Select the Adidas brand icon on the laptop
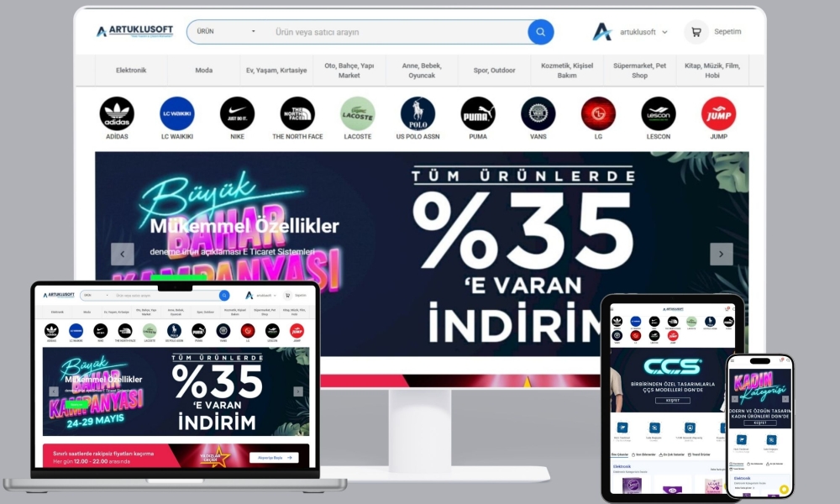Screen dimensions: 840x504 pyautogui.click(x=51, y=331)
